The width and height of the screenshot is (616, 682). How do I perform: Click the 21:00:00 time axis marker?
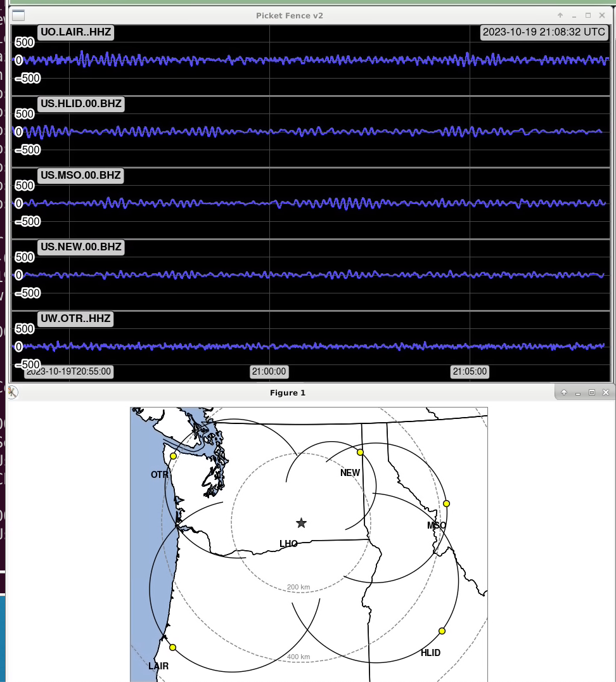(269, 372)
